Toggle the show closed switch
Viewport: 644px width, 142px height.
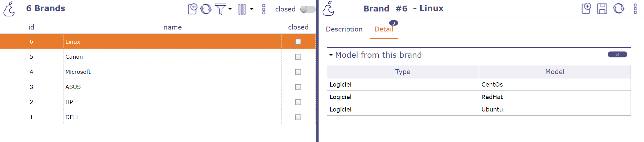307,9
